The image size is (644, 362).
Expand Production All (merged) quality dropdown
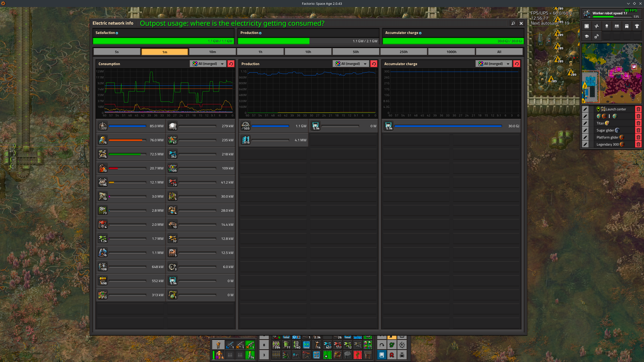tap(351, 64)
